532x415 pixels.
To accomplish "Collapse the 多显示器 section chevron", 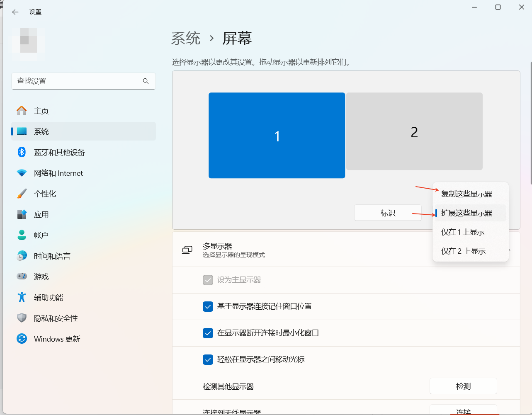I will click(509, 250).
